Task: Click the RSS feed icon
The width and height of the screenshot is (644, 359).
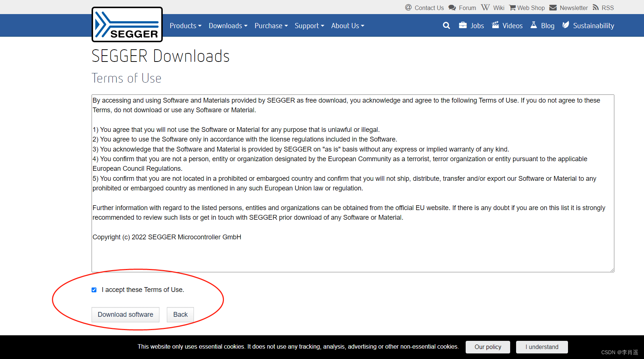Action: tap(595, 7)
